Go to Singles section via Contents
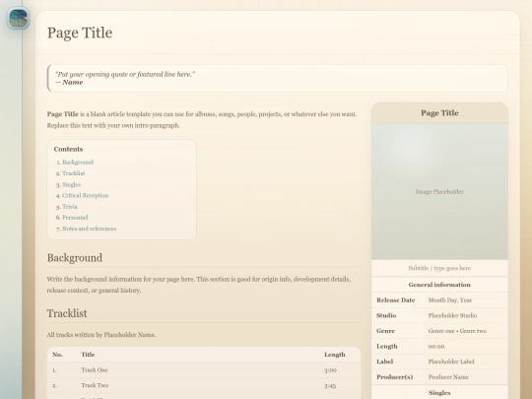532x399 pixels. (x=71, y=184)
